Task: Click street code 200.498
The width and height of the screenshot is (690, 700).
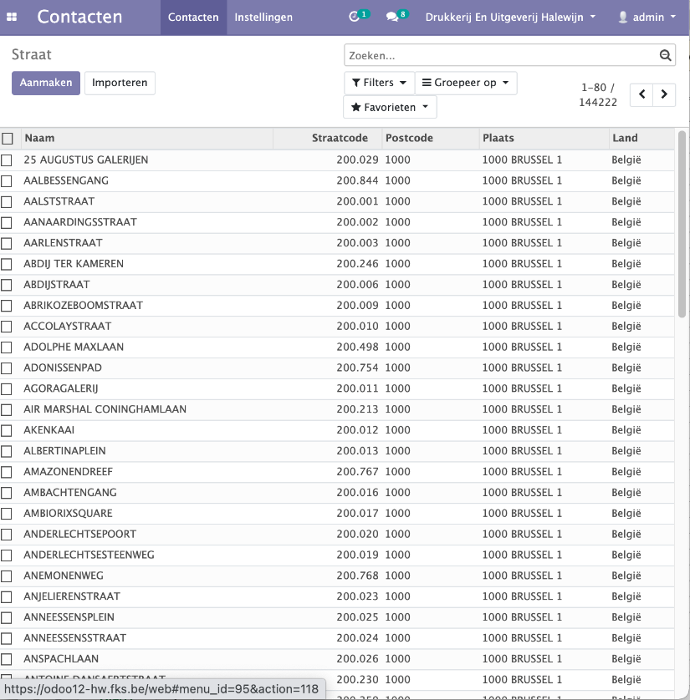Action: (x=357, y=347)
